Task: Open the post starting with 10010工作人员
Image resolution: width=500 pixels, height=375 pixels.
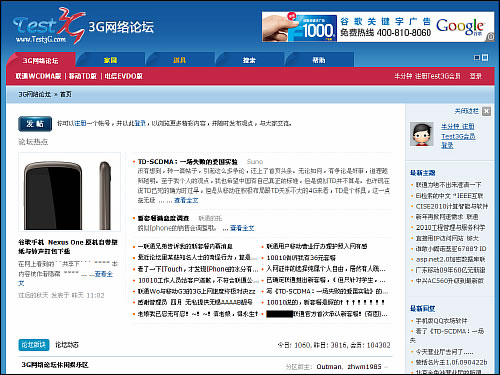Action: point(198,280)
